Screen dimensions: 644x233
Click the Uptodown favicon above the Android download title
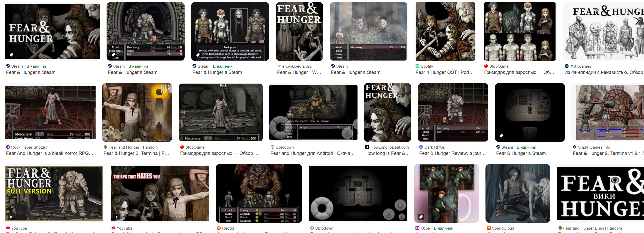(272, 147)
